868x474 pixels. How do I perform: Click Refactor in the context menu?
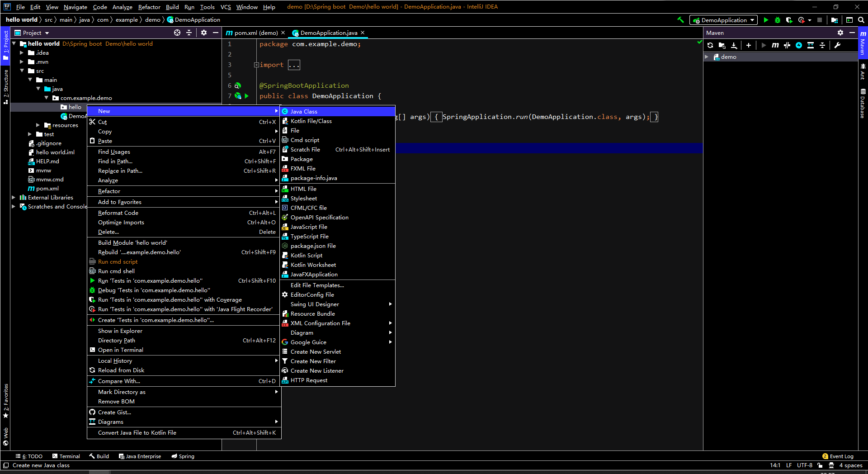[184, 191]
